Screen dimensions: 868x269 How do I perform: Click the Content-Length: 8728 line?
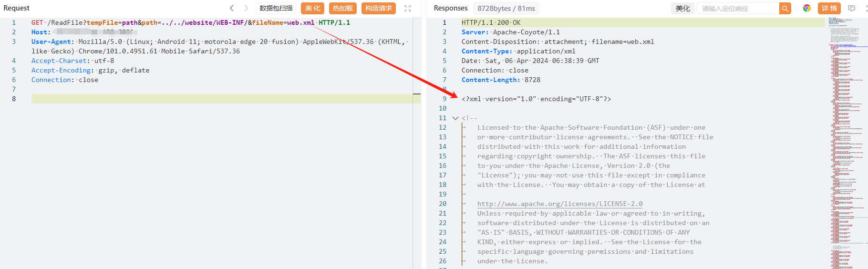coord(501,80)
